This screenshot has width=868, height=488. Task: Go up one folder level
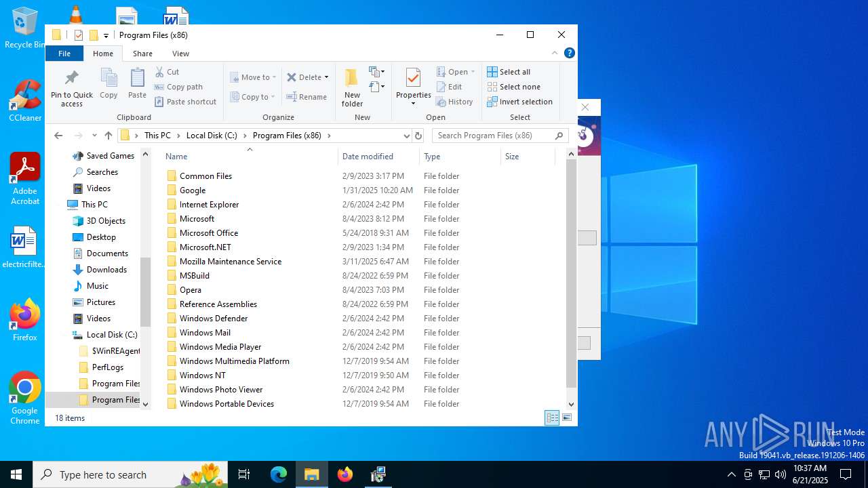pos(108,136)
